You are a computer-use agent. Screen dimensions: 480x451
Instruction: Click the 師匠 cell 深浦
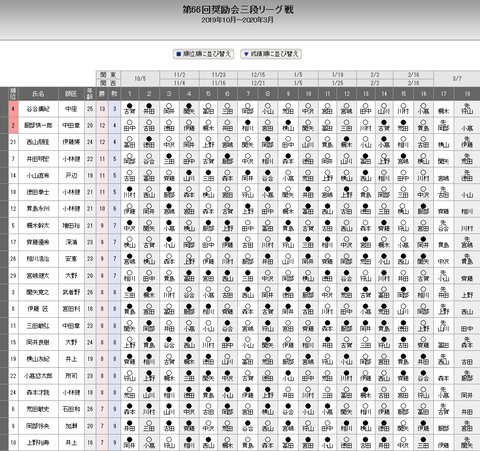71,242
